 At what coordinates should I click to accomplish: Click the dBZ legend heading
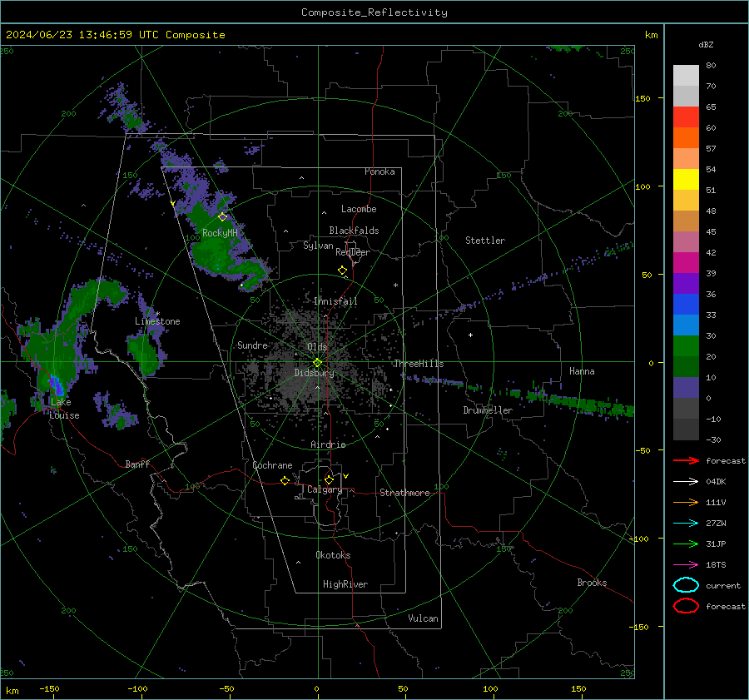coord(706,44)
